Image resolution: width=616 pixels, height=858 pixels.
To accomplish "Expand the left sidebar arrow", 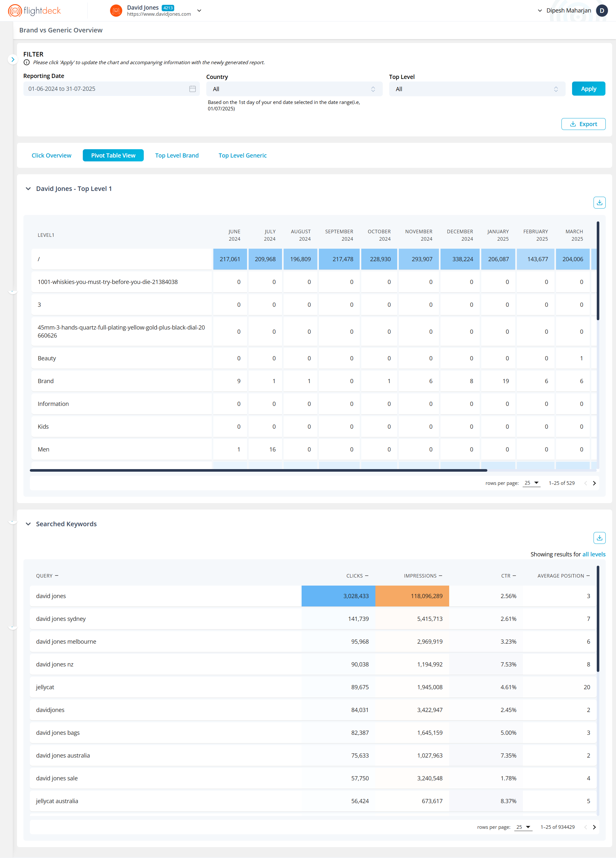I will (13, 59).
